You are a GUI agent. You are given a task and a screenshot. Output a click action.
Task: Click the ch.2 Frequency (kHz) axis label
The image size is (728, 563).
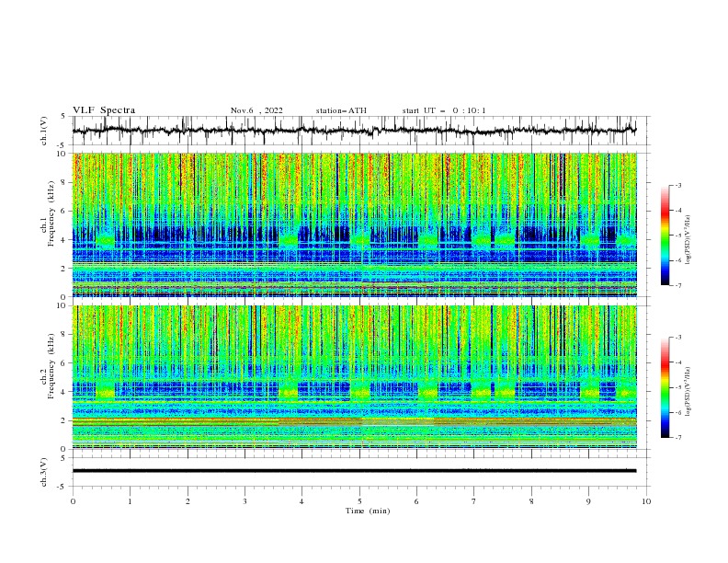tap(49, 365)
